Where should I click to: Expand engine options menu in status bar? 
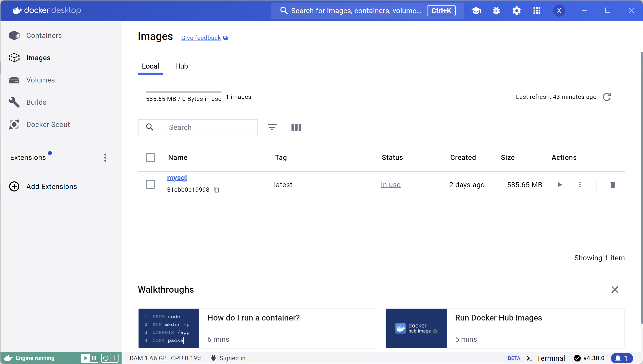(x=114, y=358)
